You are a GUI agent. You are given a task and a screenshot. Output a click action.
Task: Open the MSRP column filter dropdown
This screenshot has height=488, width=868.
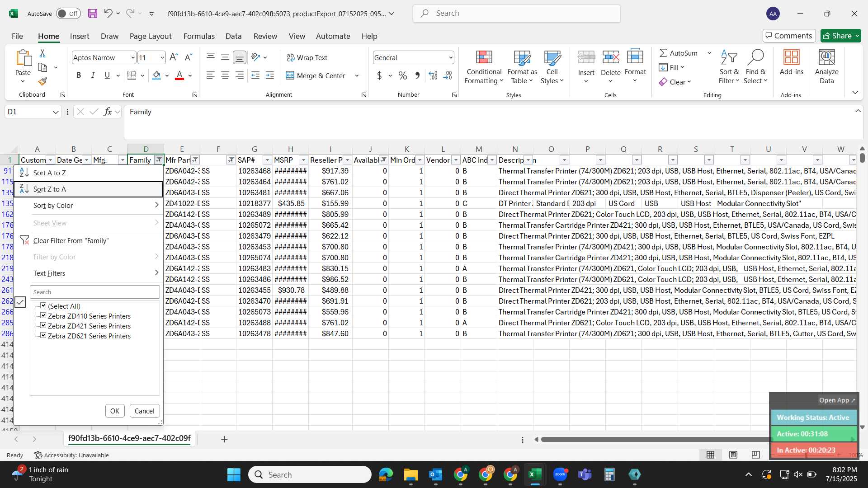(x=303, y=160)
